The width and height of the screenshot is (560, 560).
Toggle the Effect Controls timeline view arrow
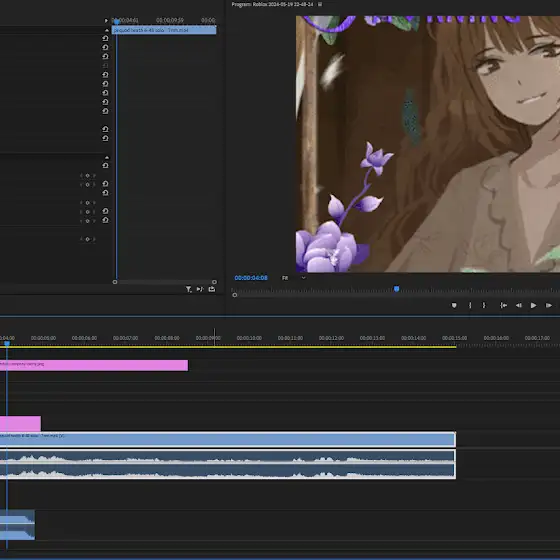106,20
